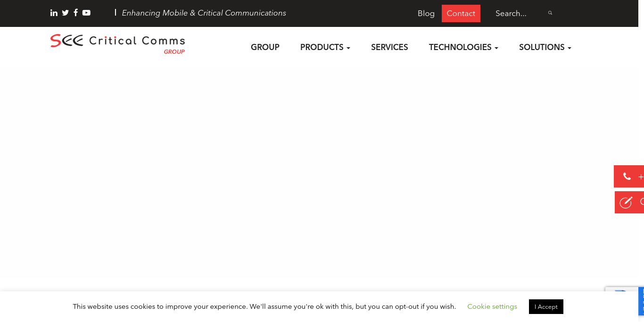Accept cookies with I Accept button
The height and width of the screenshot is (322, 644).
[x=545, y=306]
